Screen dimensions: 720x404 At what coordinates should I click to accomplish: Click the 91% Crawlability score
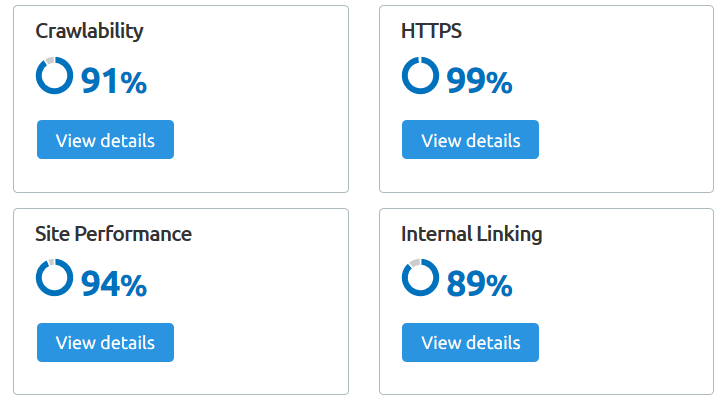pos(114,82)
